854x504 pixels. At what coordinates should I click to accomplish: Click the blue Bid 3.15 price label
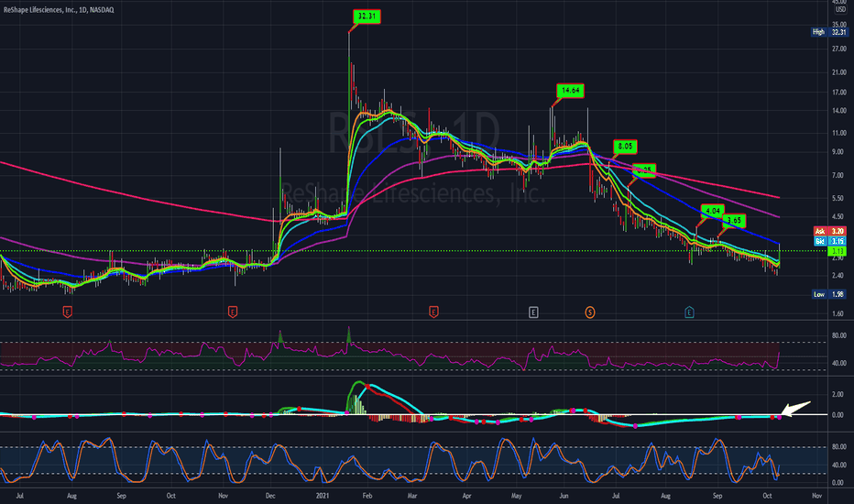coord(830,241)
